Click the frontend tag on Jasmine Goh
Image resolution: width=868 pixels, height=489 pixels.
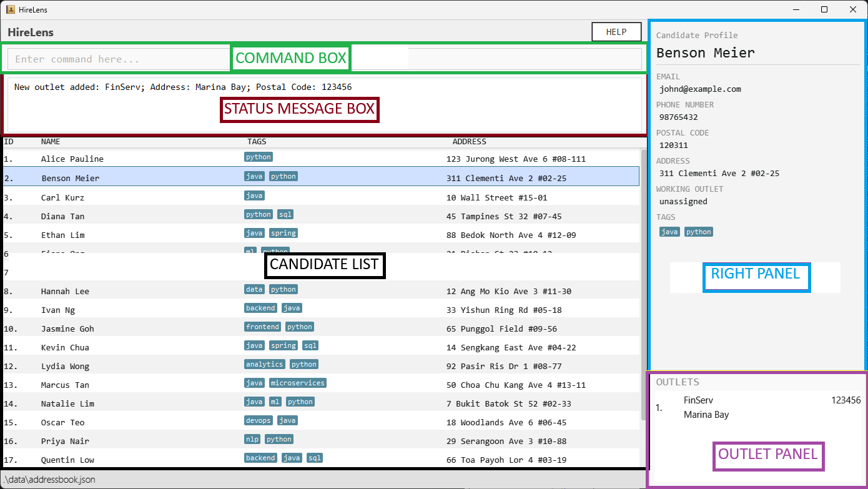click(263, 327)
